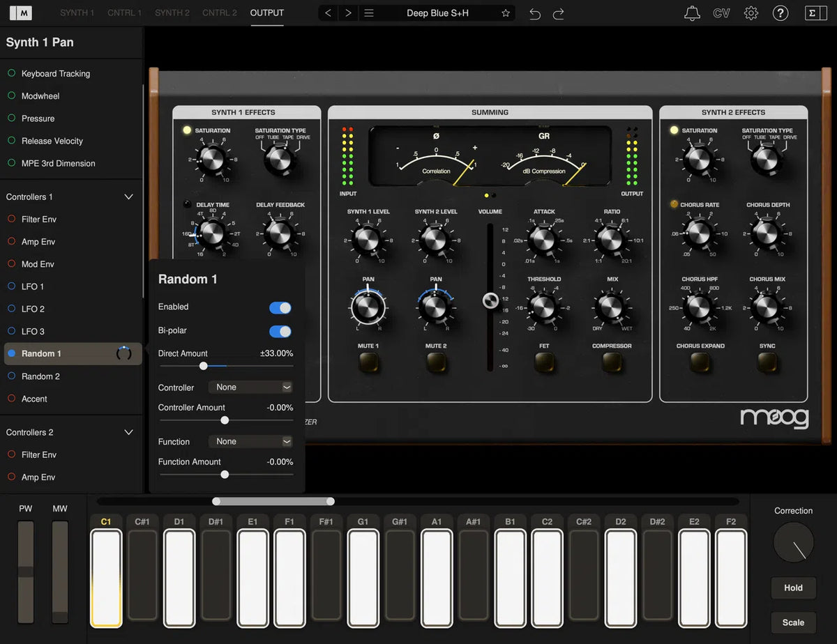837x644 pixels.
Task: Click the Chorus Rate knob
Action: tap(699, 235)
